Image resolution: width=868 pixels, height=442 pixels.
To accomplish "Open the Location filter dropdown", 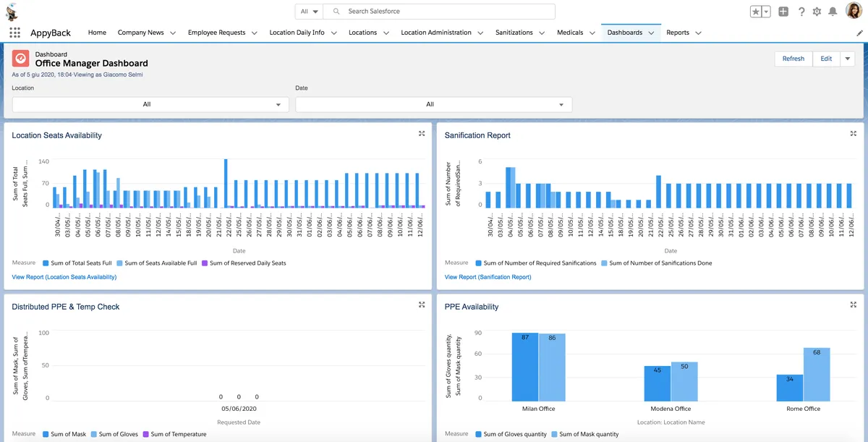I will 150,104.
